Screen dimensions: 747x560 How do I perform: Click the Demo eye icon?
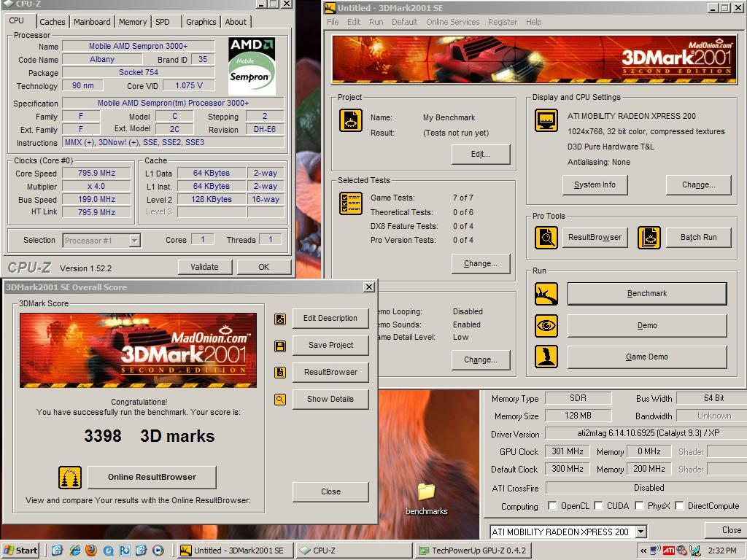click(546, 326)
